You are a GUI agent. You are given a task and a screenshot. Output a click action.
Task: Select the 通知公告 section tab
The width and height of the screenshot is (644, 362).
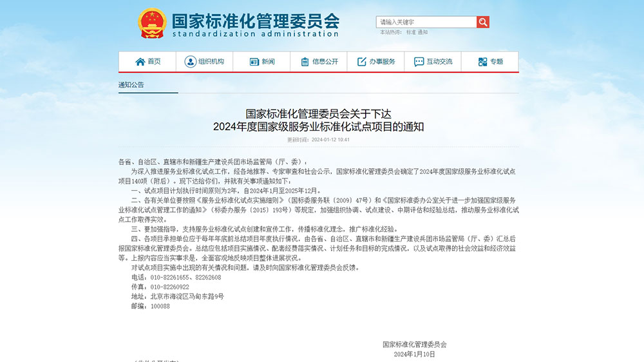point(131,85)
